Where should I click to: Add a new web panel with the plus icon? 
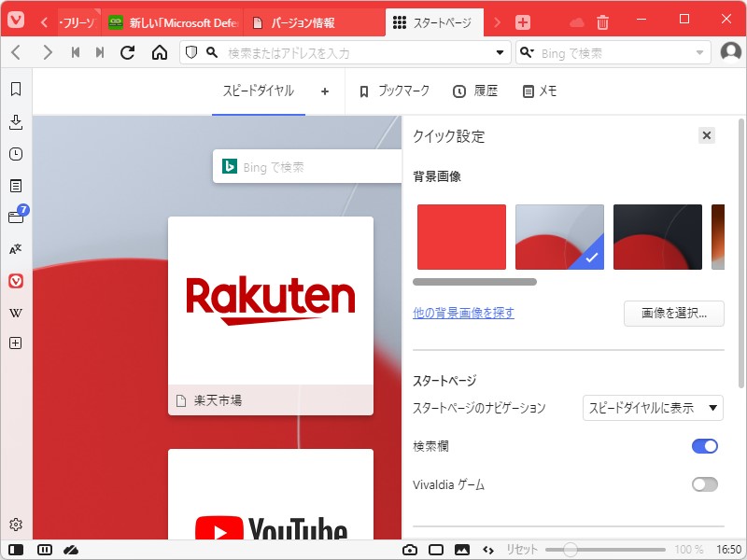[x=15, y=343]
